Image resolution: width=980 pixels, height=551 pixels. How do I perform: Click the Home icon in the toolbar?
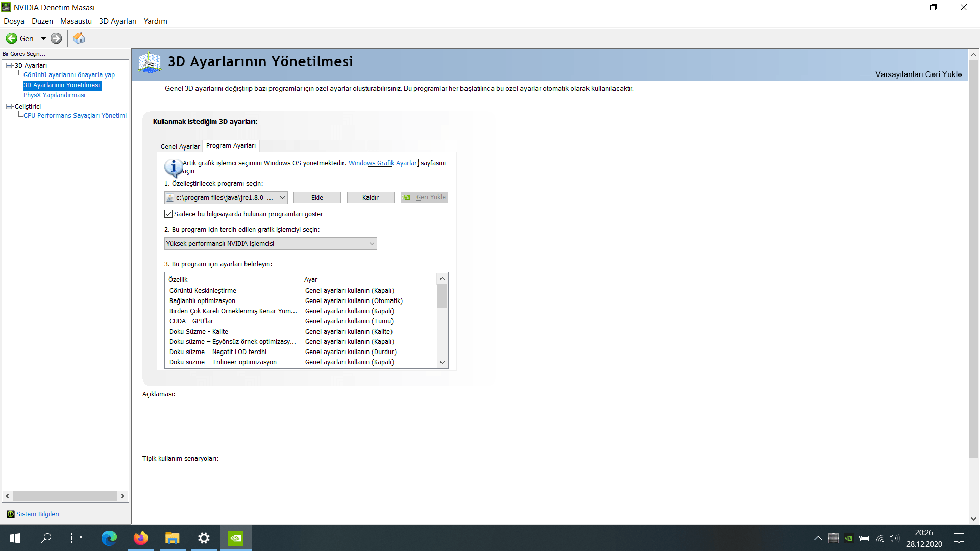tap(79, 38)
